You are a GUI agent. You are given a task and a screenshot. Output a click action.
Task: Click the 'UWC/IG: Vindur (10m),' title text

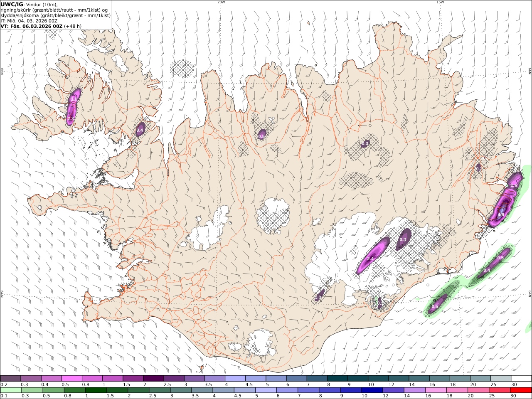point(29,5)
